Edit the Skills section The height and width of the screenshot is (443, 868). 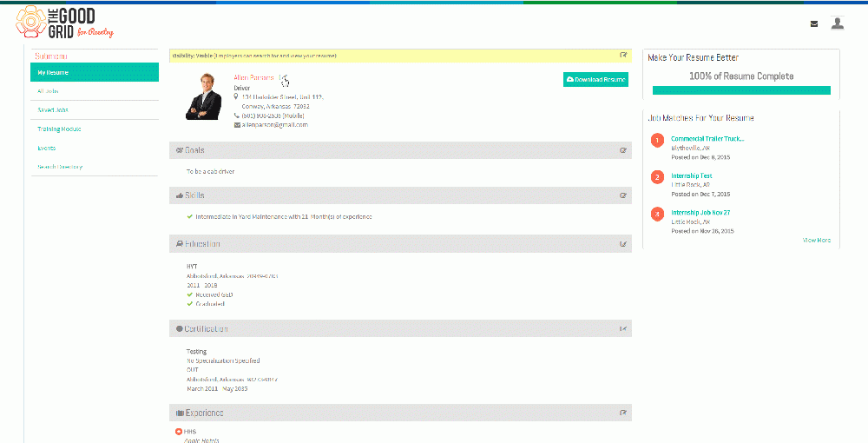click(x=624, y=195)
